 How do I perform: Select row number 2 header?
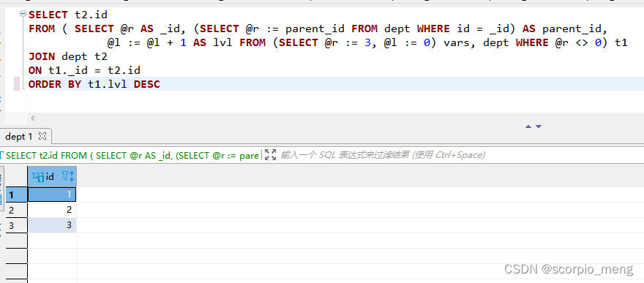tap(16, 210)
